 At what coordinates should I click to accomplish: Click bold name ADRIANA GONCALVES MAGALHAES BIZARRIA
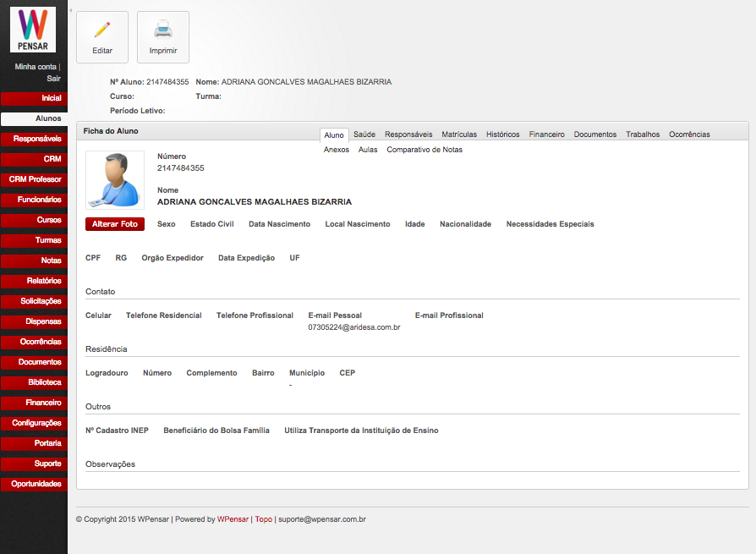254,202
